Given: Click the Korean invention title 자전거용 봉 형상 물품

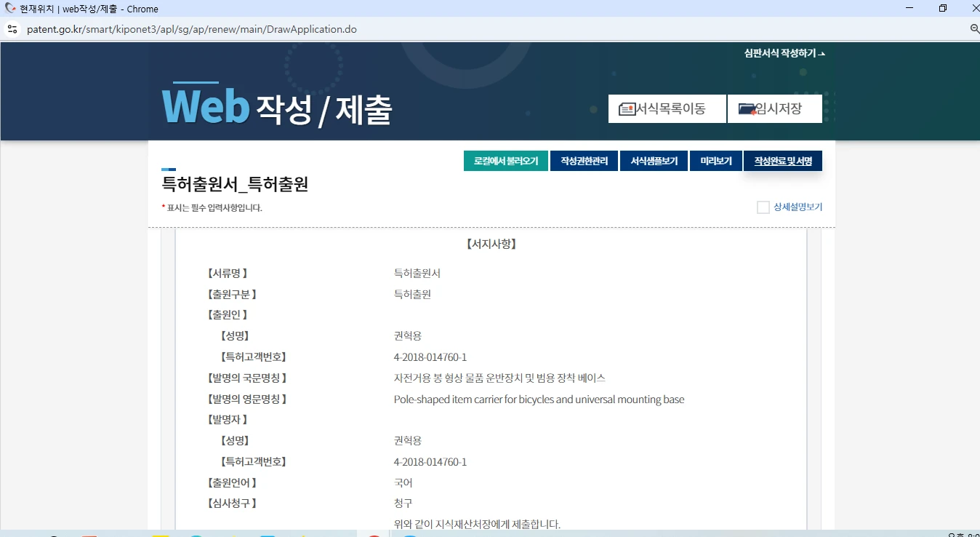Looking at the screenshot, I should [499, 378].
